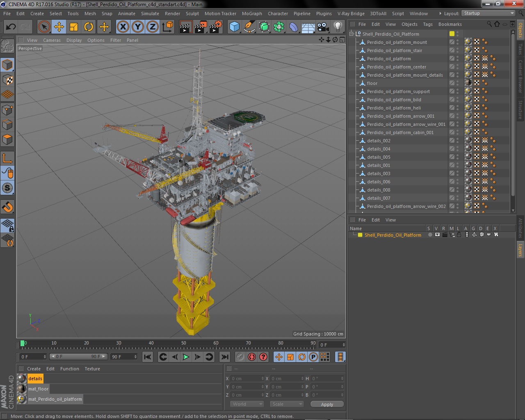
Task: Enable the Axis tool
Action: pos(7,158)
